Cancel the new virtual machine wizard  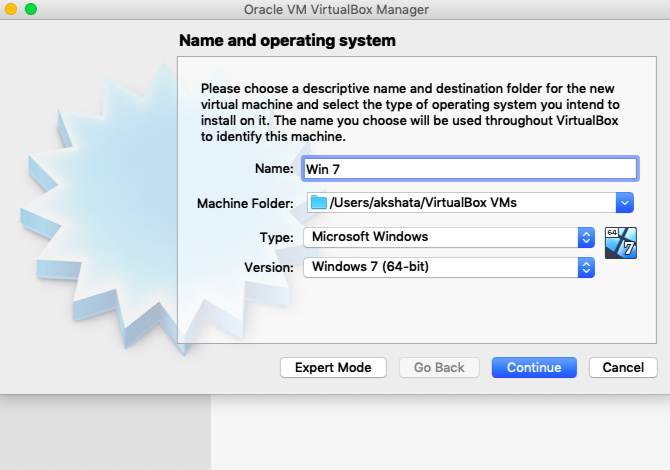(623, 367)
